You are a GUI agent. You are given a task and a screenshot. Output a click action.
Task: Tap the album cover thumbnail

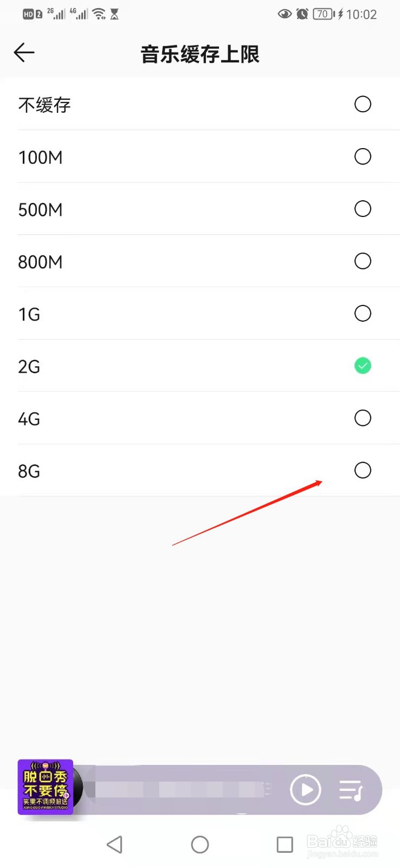(x=46, y=787)
